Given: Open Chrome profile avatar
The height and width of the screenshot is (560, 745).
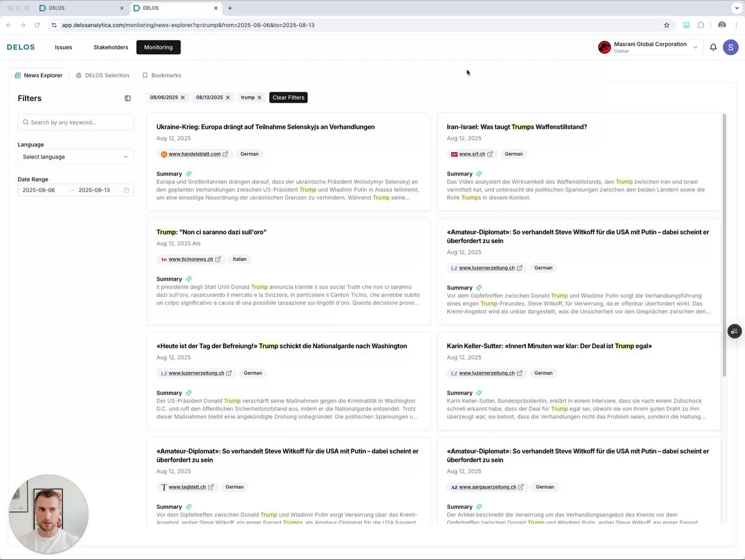Looking at the screenshot, I should pyautogui.click(x=722, y=25).
